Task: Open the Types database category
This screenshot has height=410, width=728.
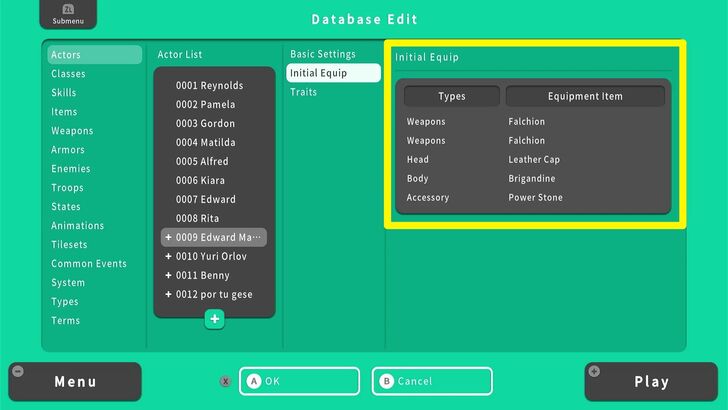Action: click(65, 302)
